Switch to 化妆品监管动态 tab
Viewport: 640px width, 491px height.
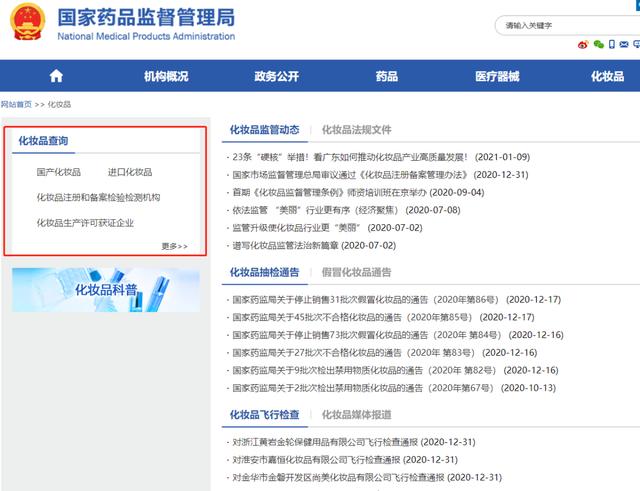(x=264, y=130)
